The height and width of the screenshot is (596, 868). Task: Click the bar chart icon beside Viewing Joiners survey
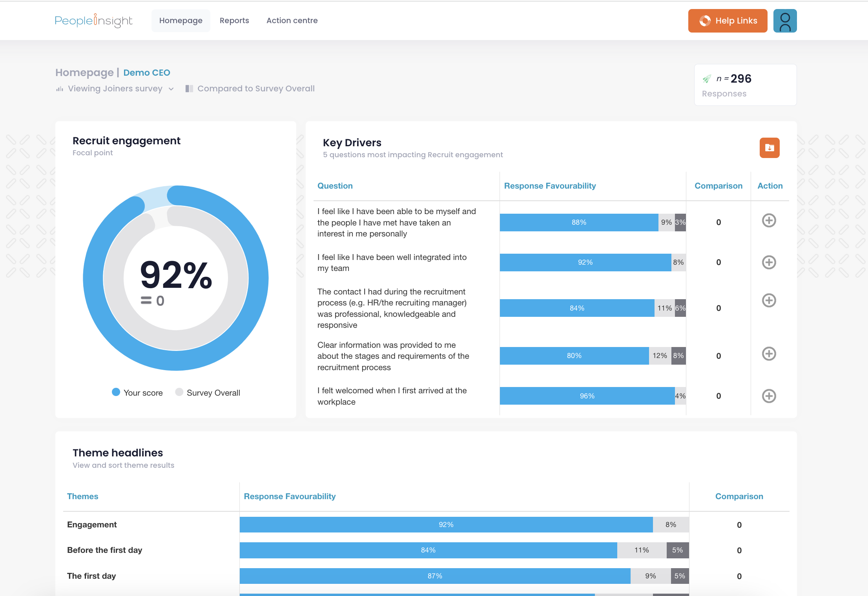[x=60, y=89]
